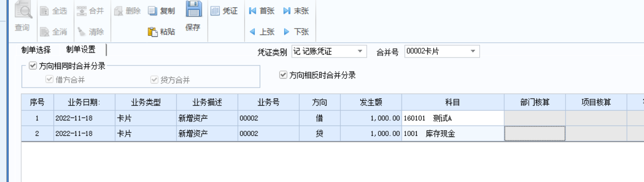Click the 粘贴 paste icon
644x182 pixels.
tap(153, 32)
